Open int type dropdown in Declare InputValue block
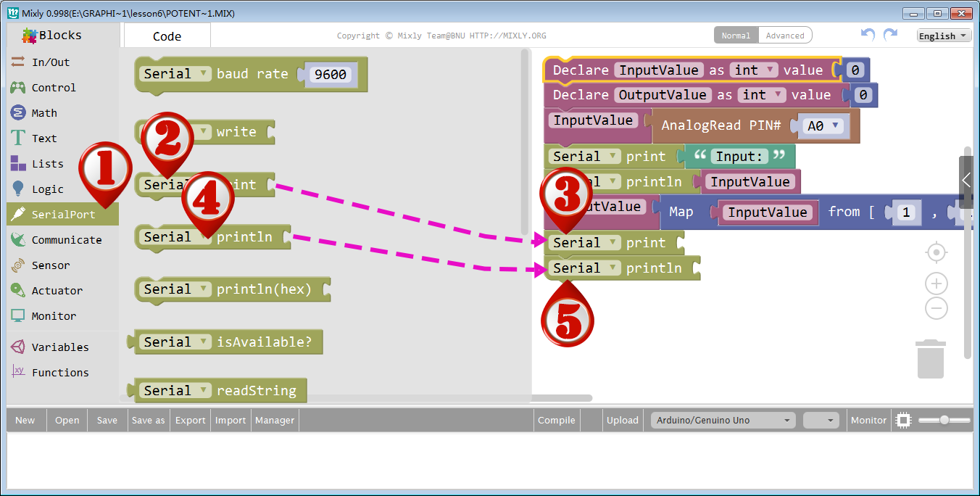Screen dimensions: 980x496 [753, 70]
